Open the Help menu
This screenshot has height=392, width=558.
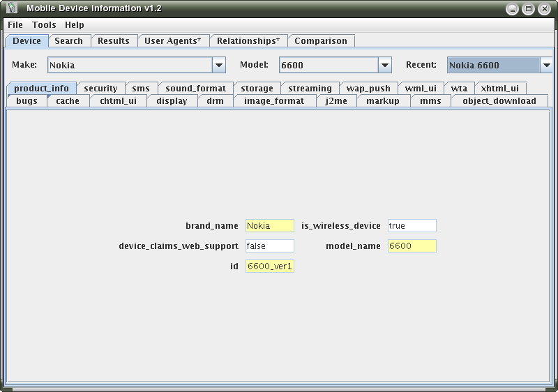point(75,24)
